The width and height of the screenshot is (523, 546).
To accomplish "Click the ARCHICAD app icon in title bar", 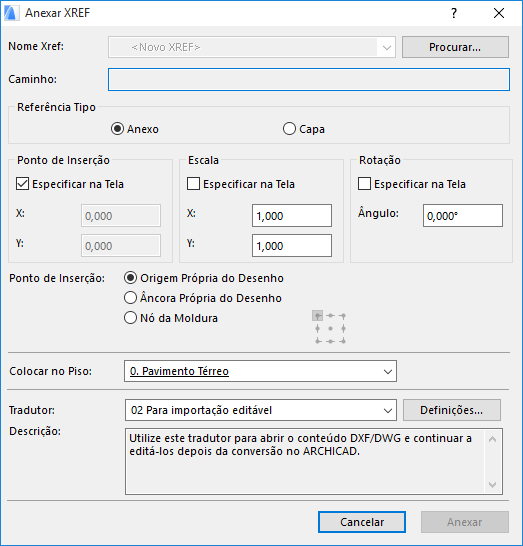I will 11,13.
